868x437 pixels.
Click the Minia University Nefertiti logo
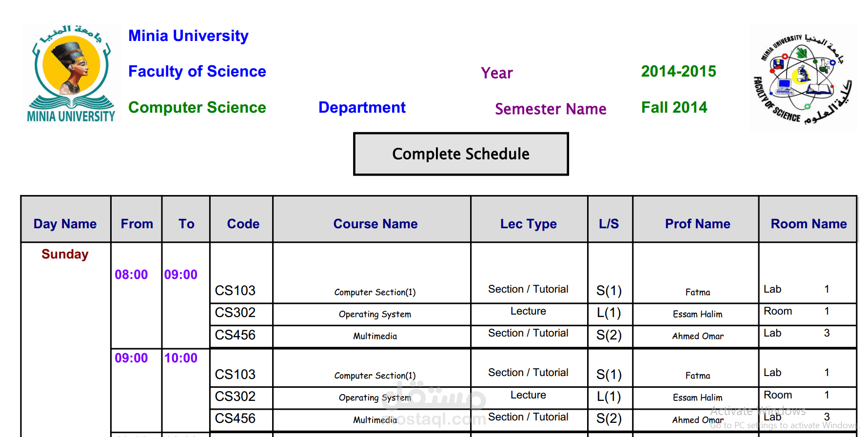71,74
